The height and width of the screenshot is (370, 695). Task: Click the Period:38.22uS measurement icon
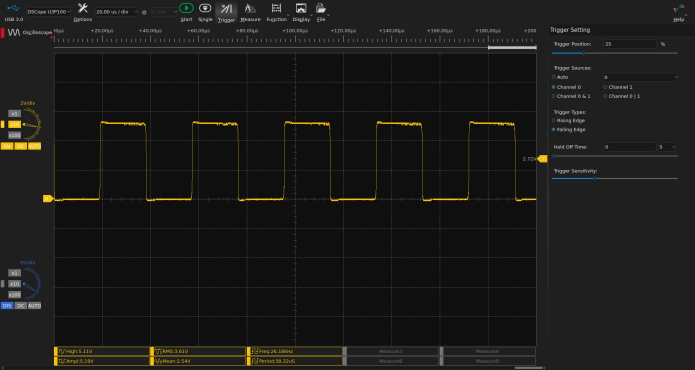click(x=254, y=361)
